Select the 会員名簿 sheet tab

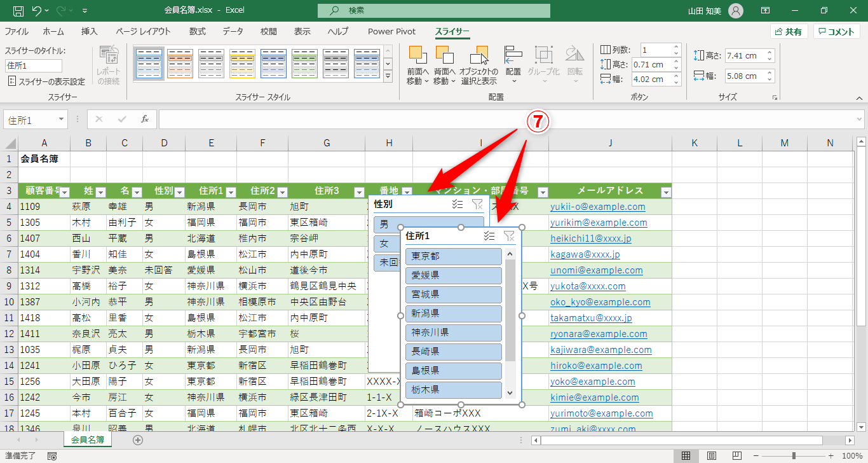coord(88,439)
